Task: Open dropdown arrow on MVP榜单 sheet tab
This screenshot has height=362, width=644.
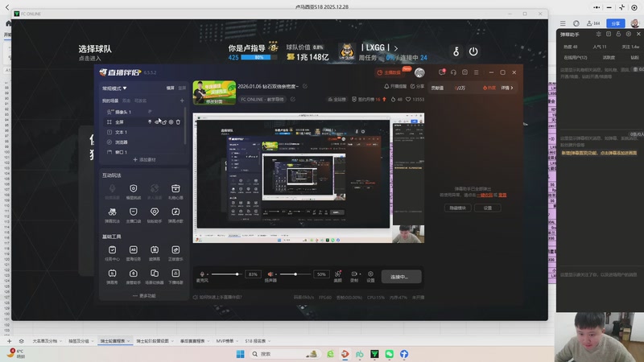Action: (x=237, y=341)
